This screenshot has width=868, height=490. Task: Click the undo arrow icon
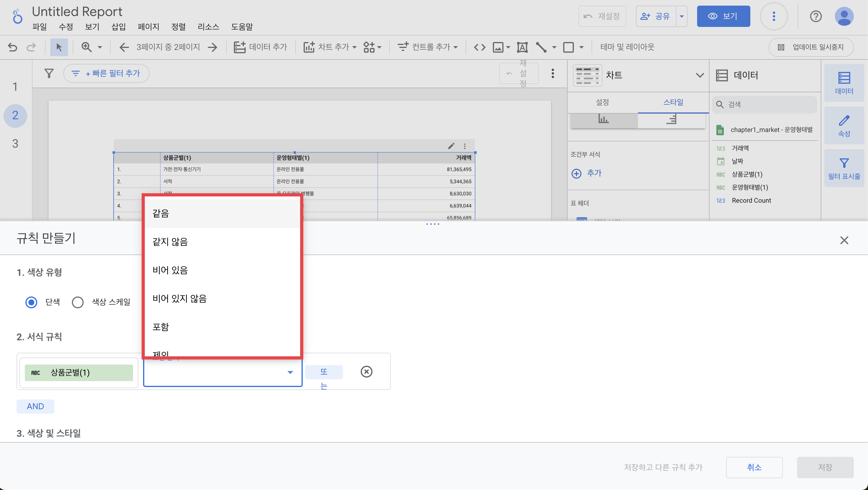coord(12,47)
